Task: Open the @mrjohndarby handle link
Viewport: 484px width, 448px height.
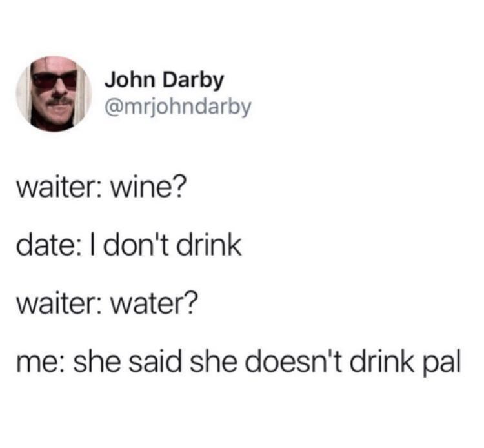Action: click(178, 108)
